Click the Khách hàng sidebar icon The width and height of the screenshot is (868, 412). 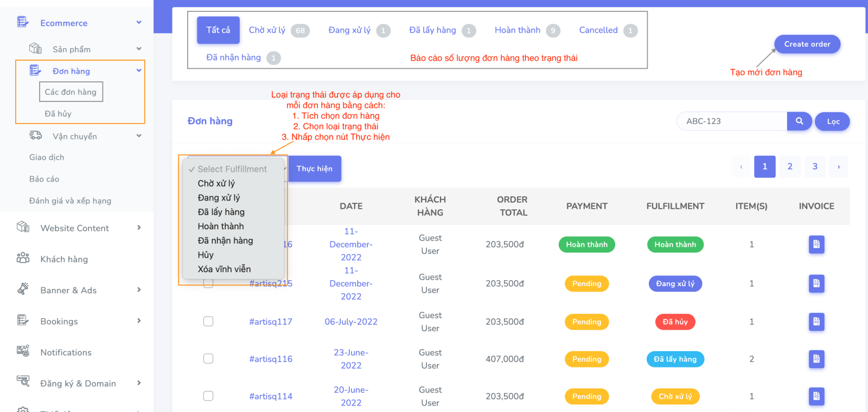click(x=23, y=259)
